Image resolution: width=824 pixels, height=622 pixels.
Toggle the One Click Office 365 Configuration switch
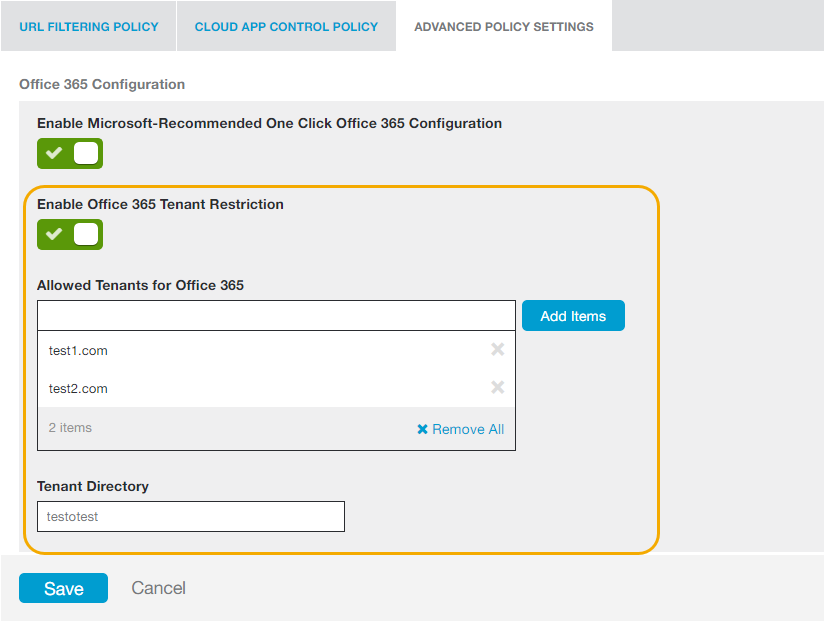(x=70, y=154)
